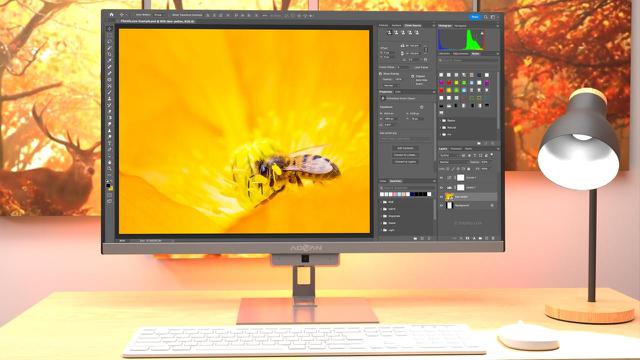Expand the RGB swatch folder
The height and width of the screenshot is (360, 640).
[x=381, y=202]
